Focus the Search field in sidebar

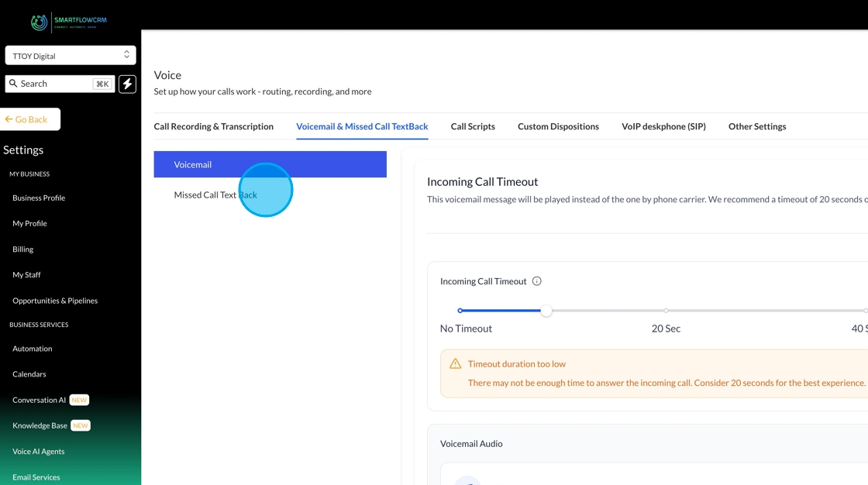tap(60, 84)
